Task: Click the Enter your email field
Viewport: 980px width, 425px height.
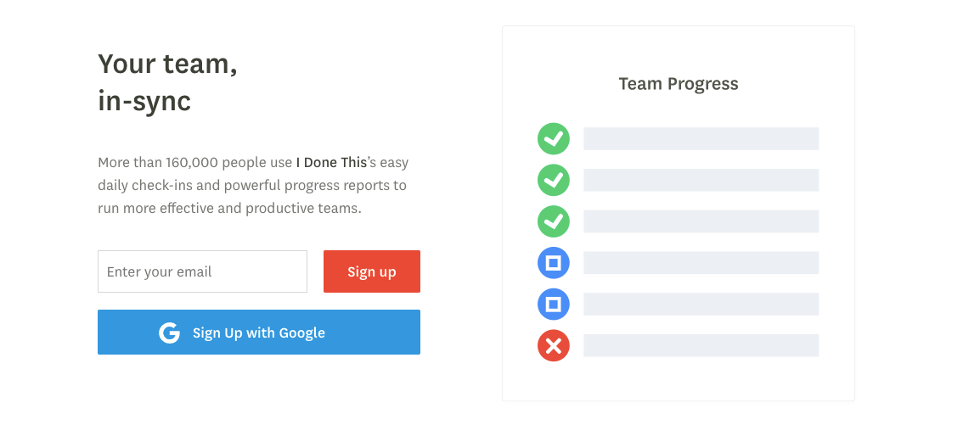Action: [x=202, y=271]
